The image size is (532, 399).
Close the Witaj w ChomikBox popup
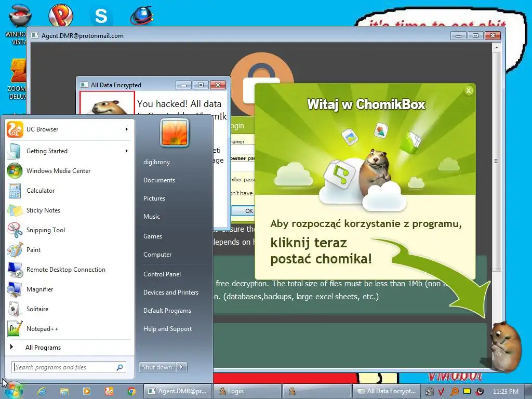(469, 90)
